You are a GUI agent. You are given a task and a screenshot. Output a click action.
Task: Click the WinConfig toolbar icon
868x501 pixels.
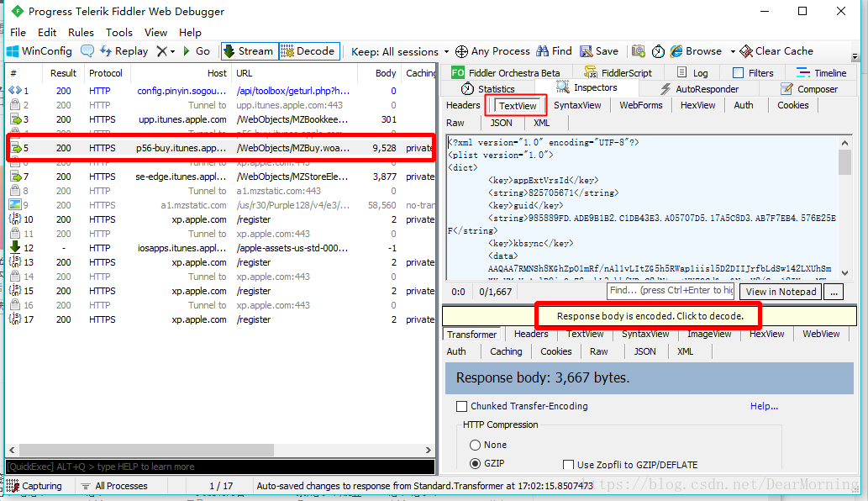tap(13, 51)
